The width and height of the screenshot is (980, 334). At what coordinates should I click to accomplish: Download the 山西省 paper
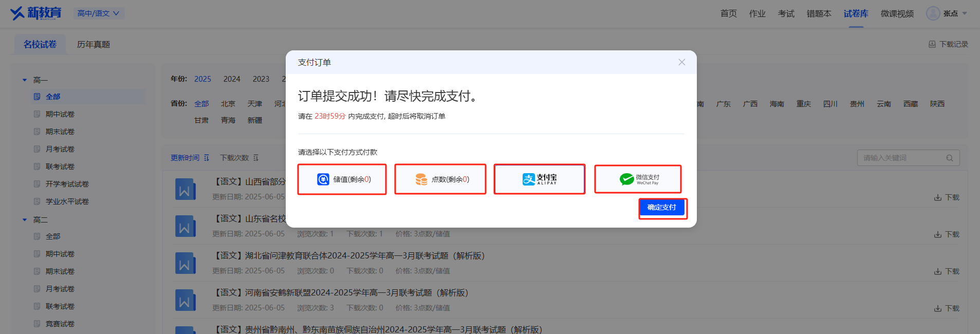947,197
